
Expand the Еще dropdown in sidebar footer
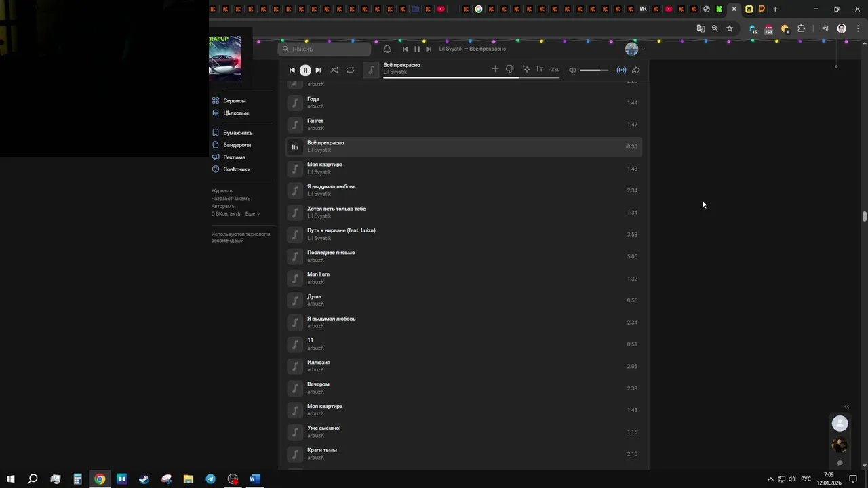[x=252, y=213]
